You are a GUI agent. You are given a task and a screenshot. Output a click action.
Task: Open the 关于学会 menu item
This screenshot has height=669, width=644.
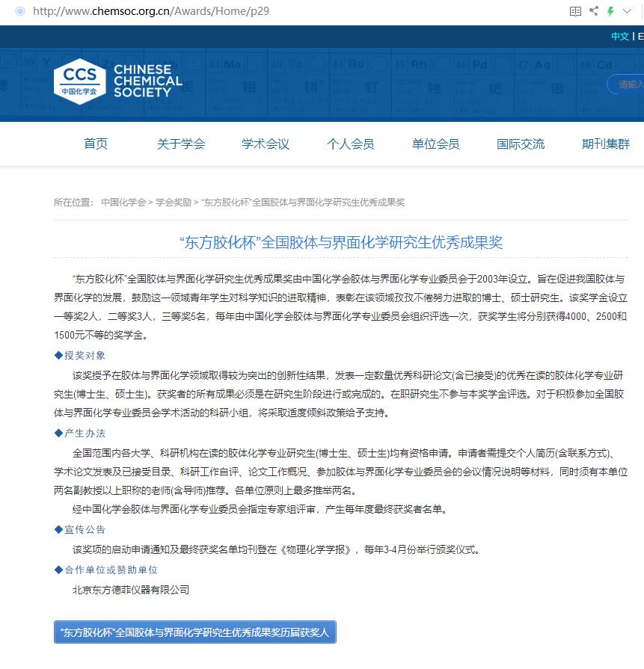pyautogui.click(x=181, y=144)
